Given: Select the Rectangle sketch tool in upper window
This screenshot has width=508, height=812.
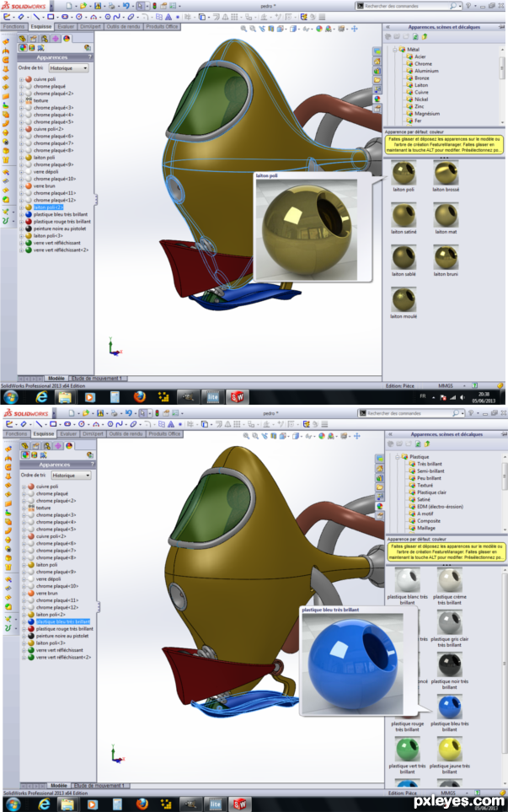Looking at the screenshot, I should [x=51, y=17].
